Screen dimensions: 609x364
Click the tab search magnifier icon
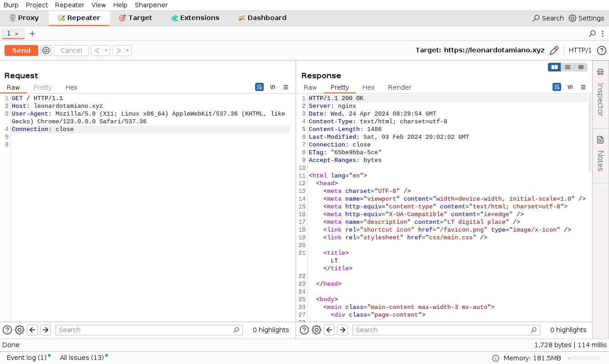tap(592, 34)
